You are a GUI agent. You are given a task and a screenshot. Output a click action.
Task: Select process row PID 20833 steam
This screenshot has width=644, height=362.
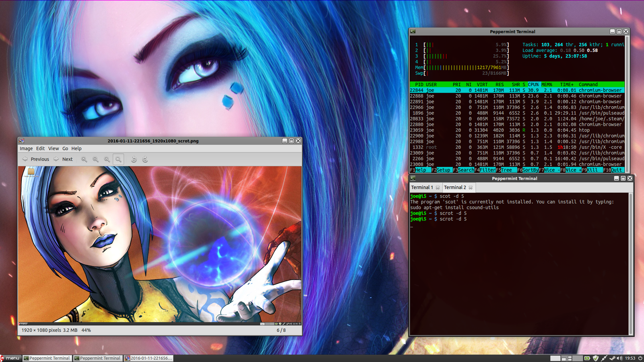point(517,119)
